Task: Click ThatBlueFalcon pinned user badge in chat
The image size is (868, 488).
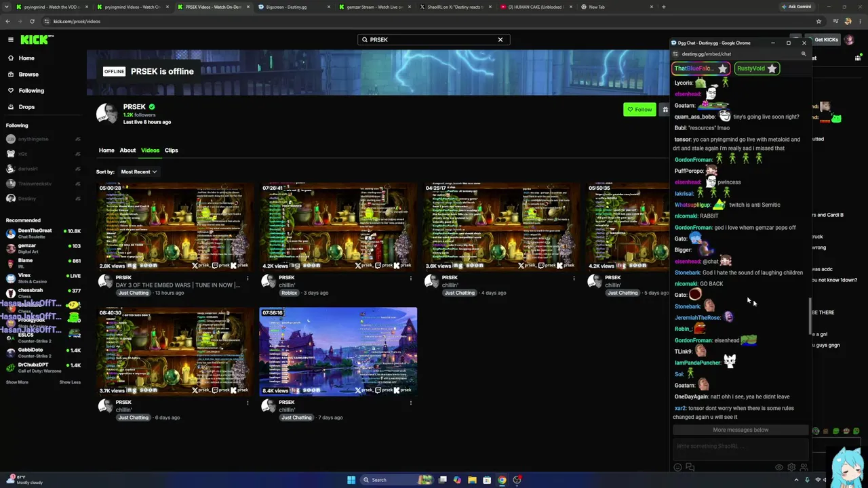Action: [x=701, y=68]
